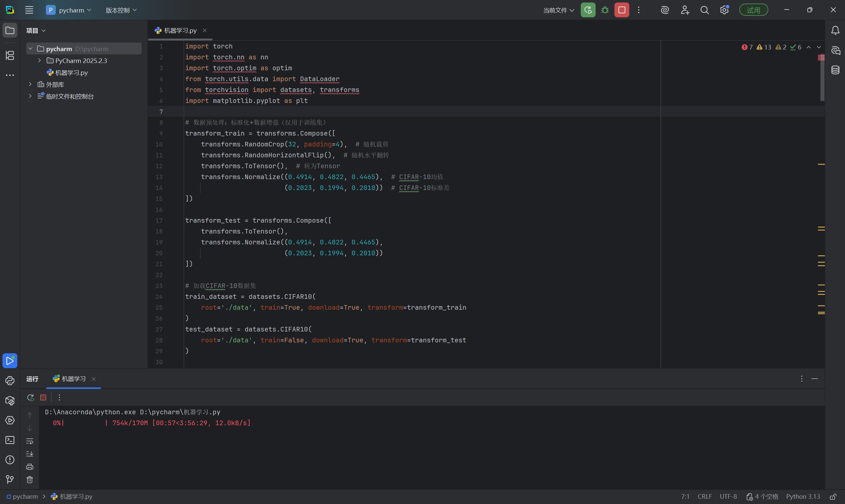The image size is (845, 504).
Task: Open the Python Console tool window
Action: [x=10, y=381]
